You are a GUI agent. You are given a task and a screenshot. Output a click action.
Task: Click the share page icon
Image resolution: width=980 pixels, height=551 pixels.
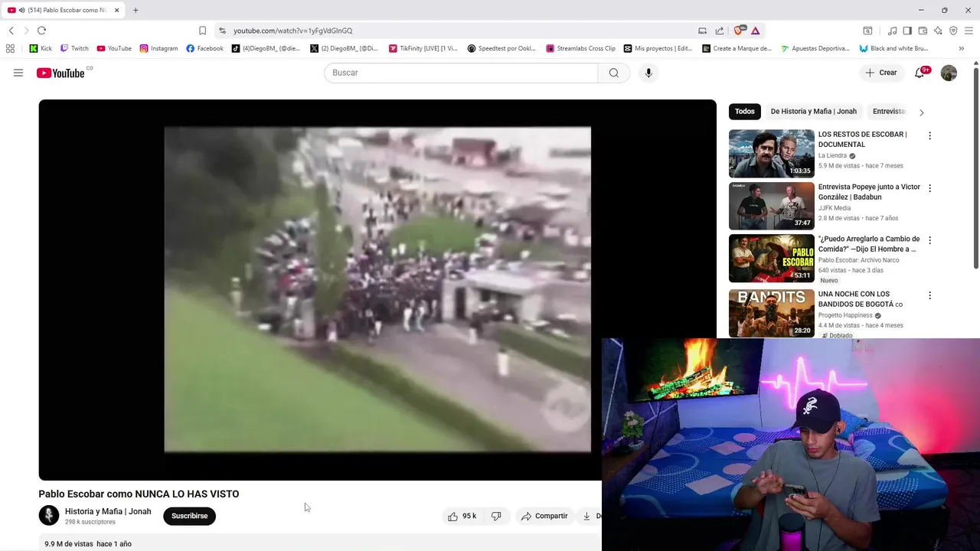coord(720,31)
